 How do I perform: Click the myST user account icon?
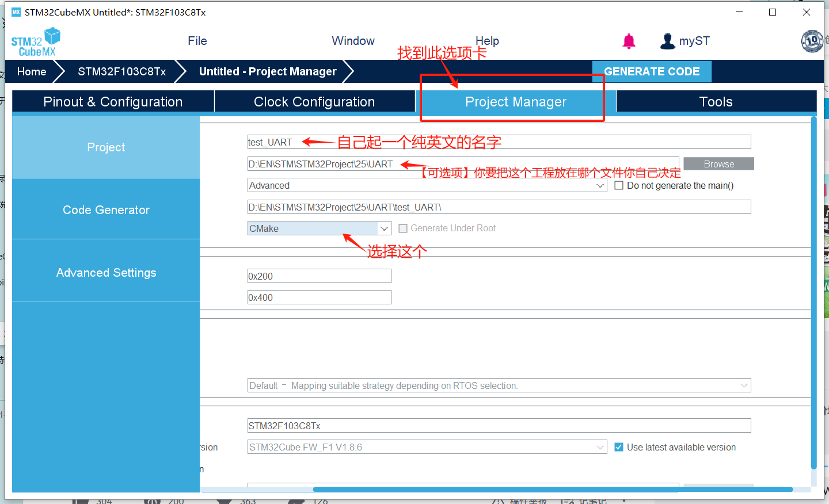tap(667, 41)
